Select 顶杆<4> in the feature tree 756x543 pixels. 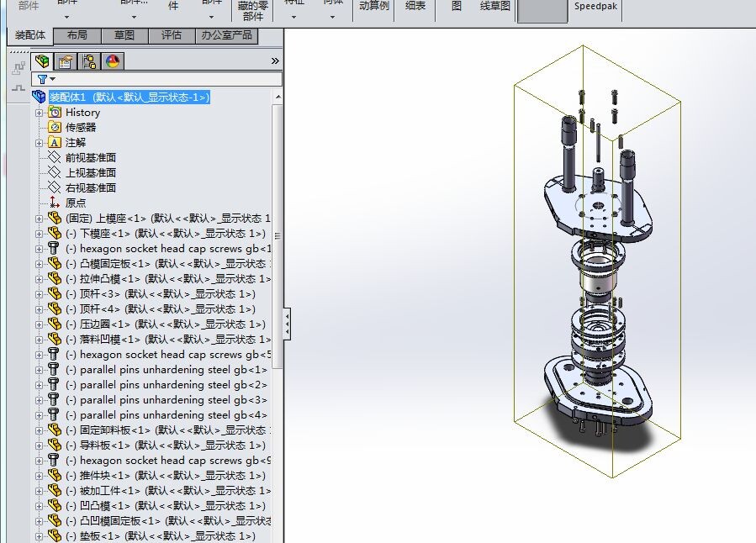pyautogui.click(x=161, y=309)
